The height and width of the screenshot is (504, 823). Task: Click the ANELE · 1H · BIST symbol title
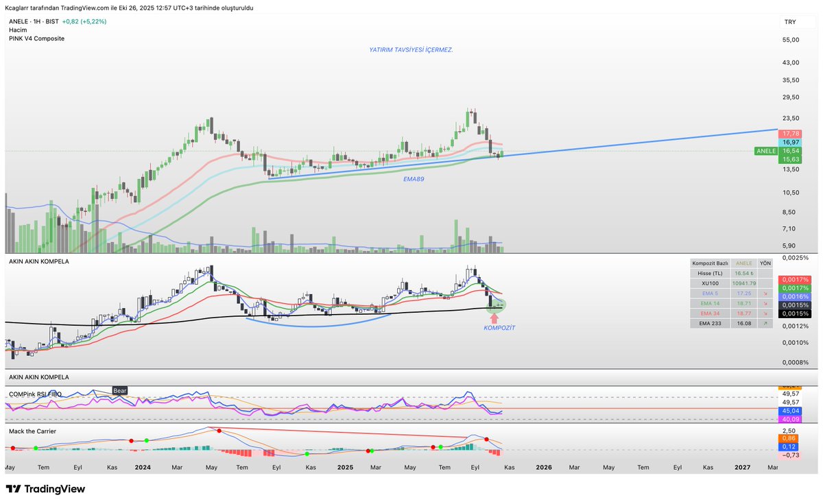(33, 22)
